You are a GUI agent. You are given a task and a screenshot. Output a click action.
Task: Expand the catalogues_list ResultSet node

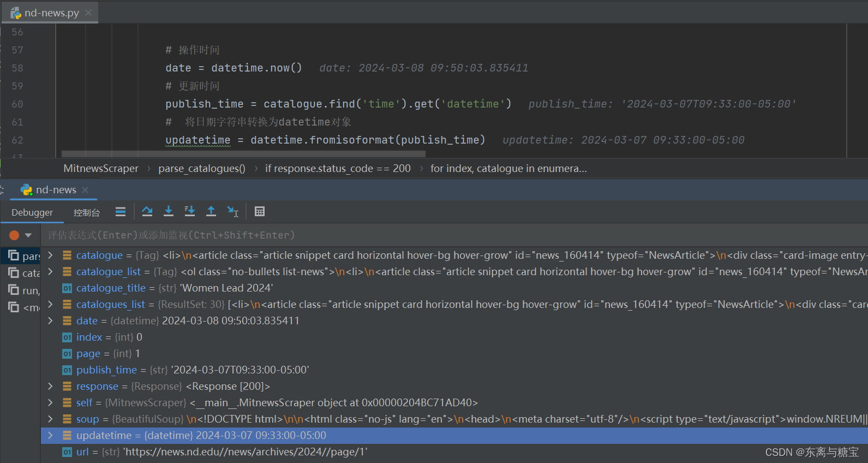(50, 304)
